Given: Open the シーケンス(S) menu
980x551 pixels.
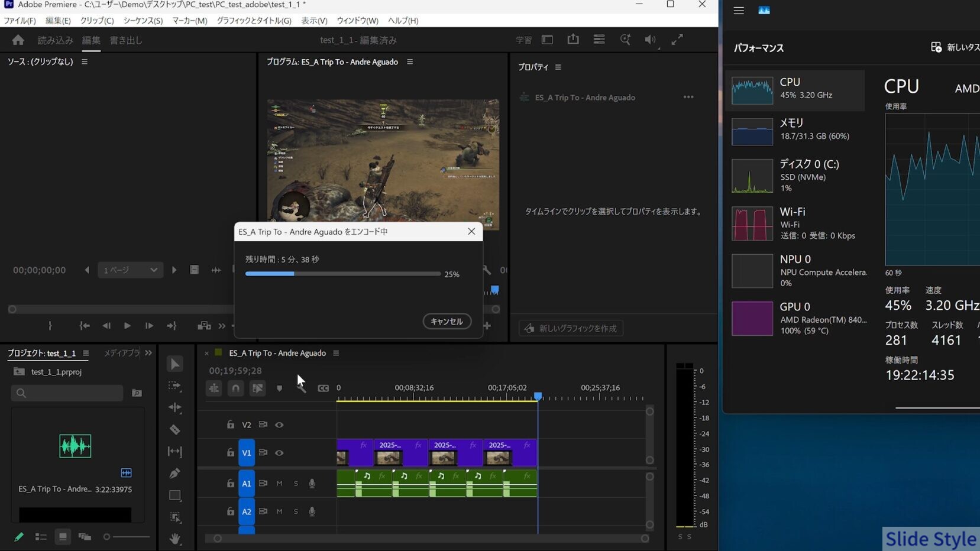Looking at the screenshot, I should (x=143, y=21).
